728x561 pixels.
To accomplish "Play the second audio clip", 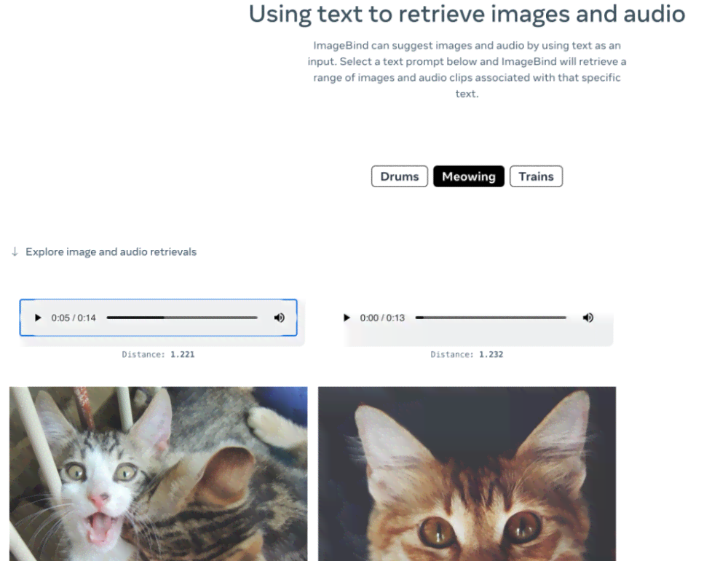I will click(x=347, y=318).
